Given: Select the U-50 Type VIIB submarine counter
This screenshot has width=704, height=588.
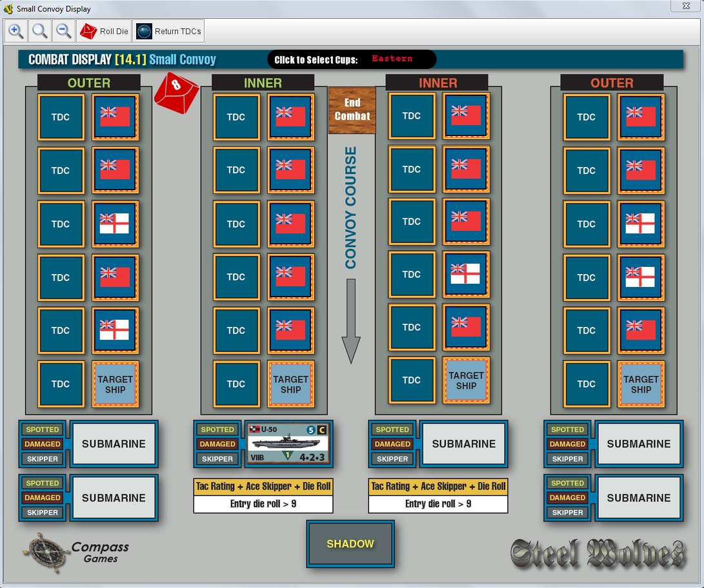Looking at the screenshot, I should pos(288,444).
